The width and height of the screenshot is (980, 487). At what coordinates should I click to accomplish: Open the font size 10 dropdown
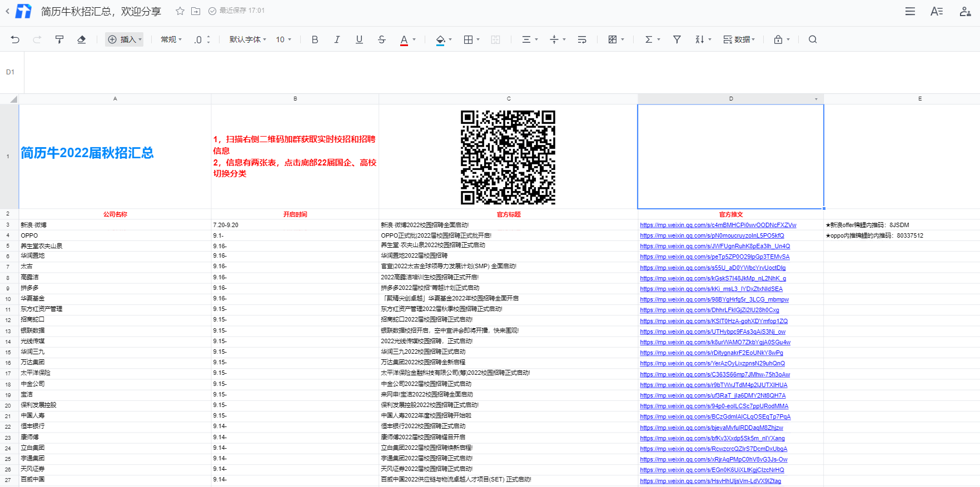(283, 39)
